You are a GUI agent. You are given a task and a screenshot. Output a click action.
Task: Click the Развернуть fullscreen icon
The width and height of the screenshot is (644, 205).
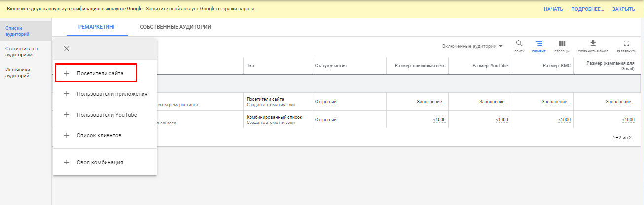point(626,44)
